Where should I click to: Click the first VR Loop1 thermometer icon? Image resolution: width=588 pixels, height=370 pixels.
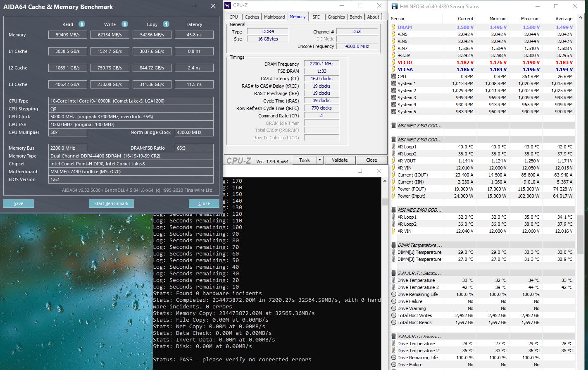(x=394, y=147)
